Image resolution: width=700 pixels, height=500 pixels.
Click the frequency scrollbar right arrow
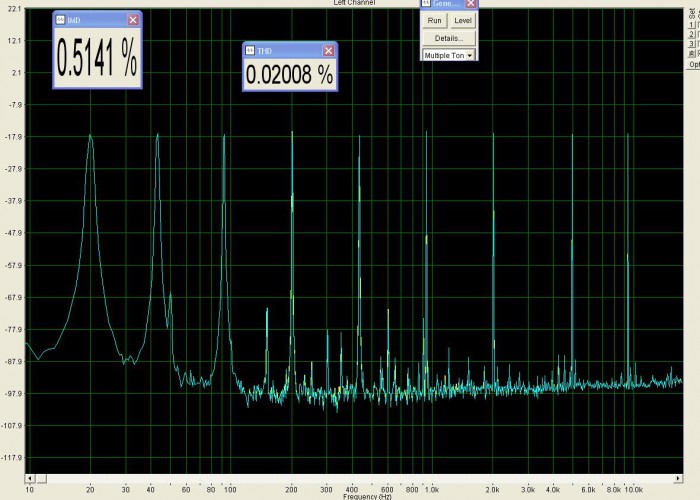pyautogui.click(x=678, y=478)
